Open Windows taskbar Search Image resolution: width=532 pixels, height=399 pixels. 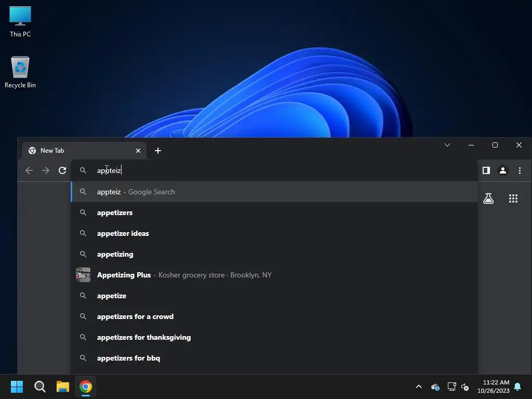[x=39, y=387]
